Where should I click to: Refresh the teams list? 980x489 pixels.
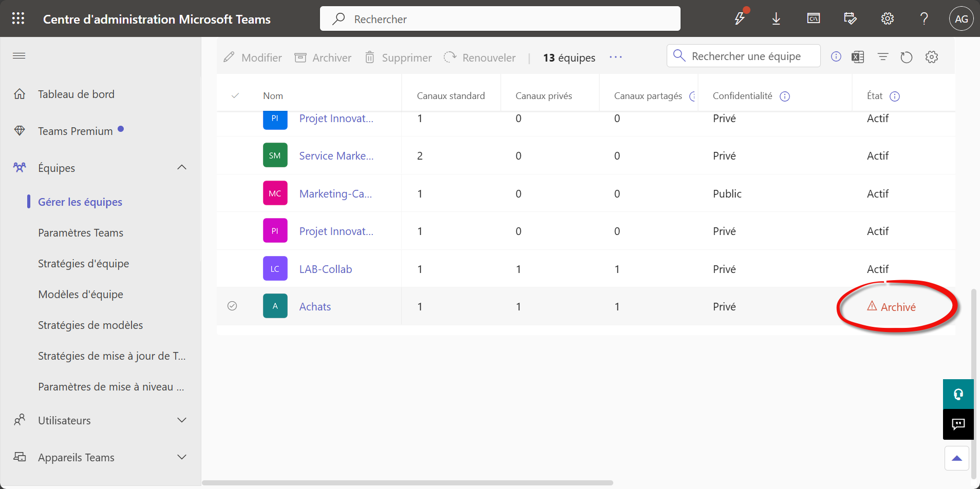coord(907,57)
